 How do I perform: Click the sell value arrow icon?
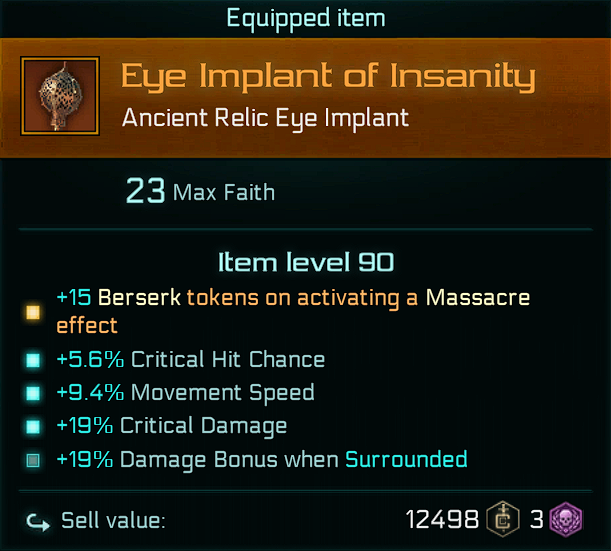point(36,520)
